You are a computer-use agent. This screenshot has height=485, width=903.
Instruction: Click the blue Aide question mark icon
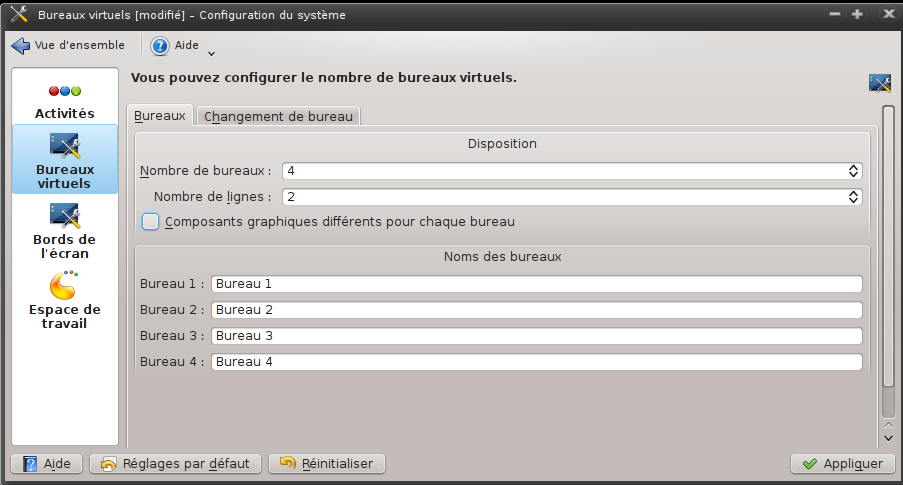160,46
